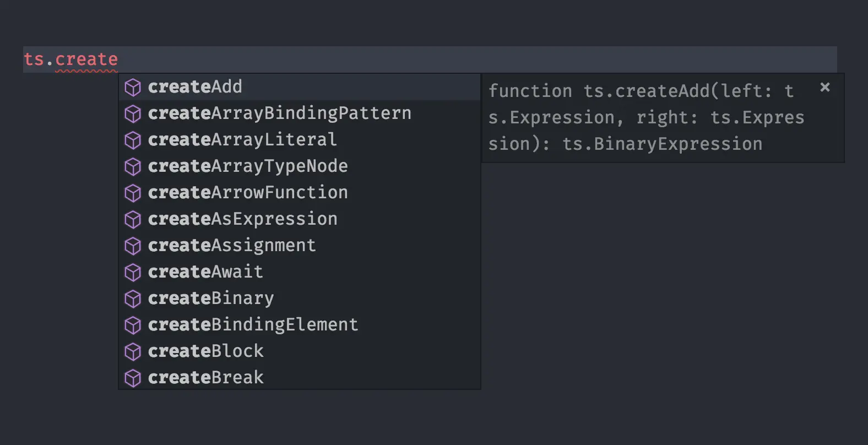Select createBindingElement from the list
The height and width of the screenshot is (445, 868).
pyautogui.click(x=253, y=325)
